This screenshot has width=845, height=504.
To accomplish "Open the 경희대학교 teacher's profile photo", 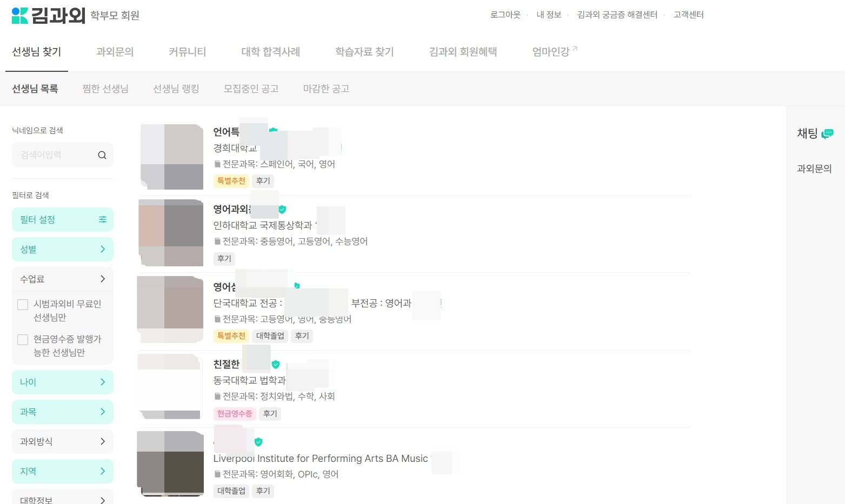I will pyautogui.click(x=172, y=157).
